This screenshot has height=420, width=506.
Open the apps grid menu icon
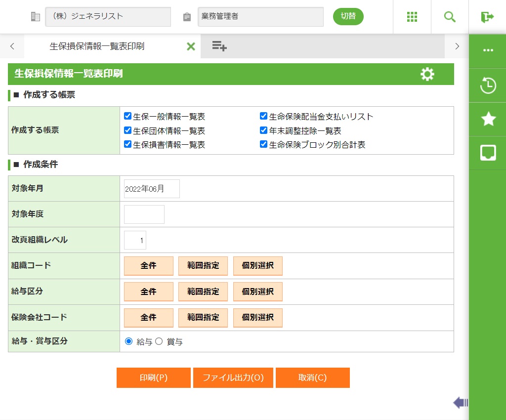click(x=412, y=17)
